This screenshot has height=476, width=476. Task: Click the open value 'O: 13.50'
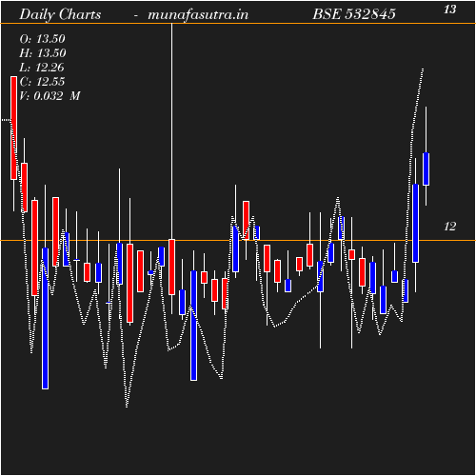pos(42,39)
